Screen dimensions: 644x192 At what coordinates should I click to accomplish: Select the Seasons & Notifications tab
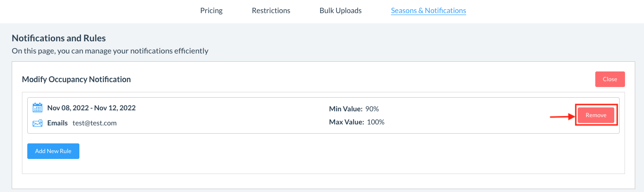pos(429,10)
